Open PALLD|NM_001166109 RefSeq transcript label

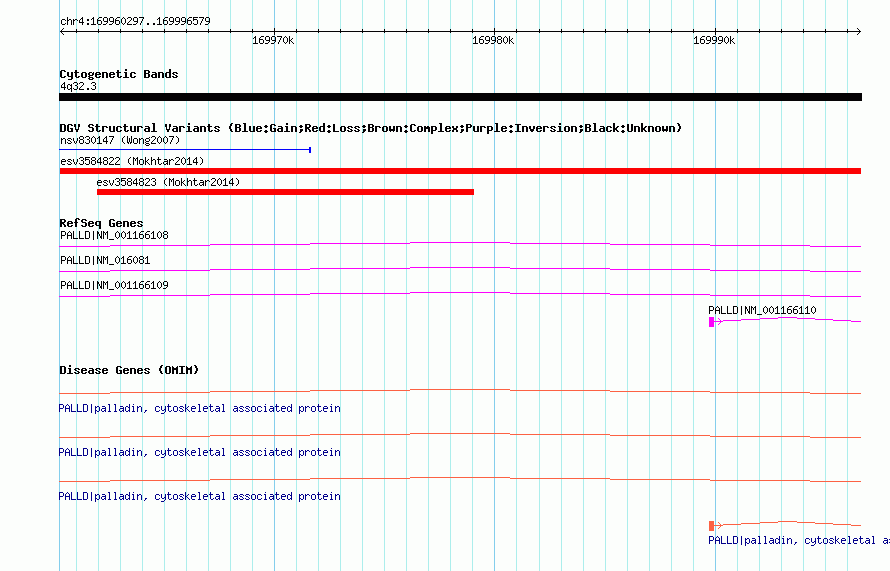click(x=114, y=285)
